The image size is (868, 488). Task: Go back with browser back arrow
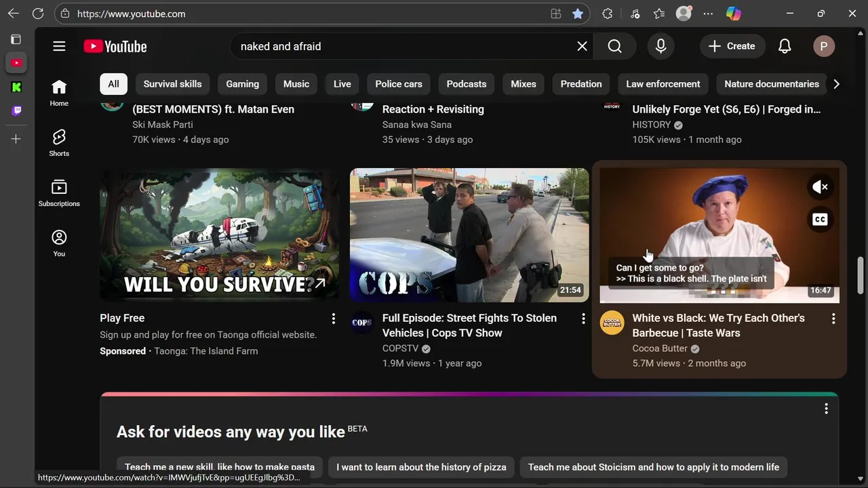14,14
